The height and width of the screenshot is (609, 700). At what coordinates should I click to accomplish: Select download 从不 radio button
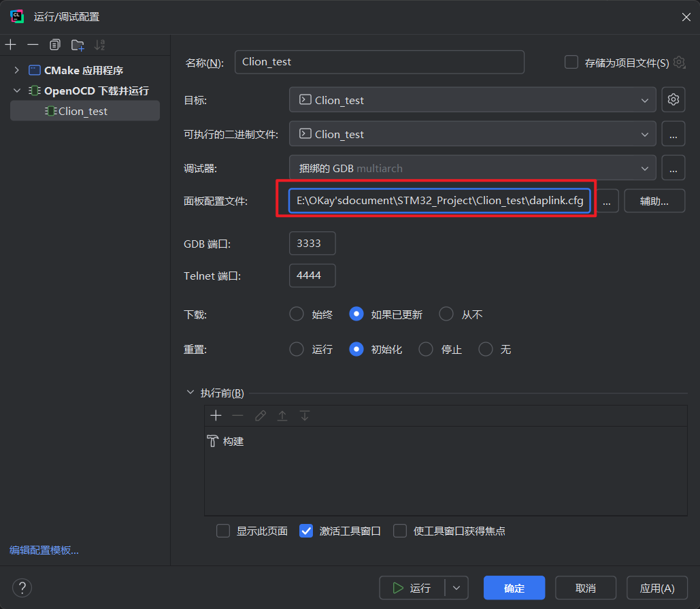tap(446, 314)
